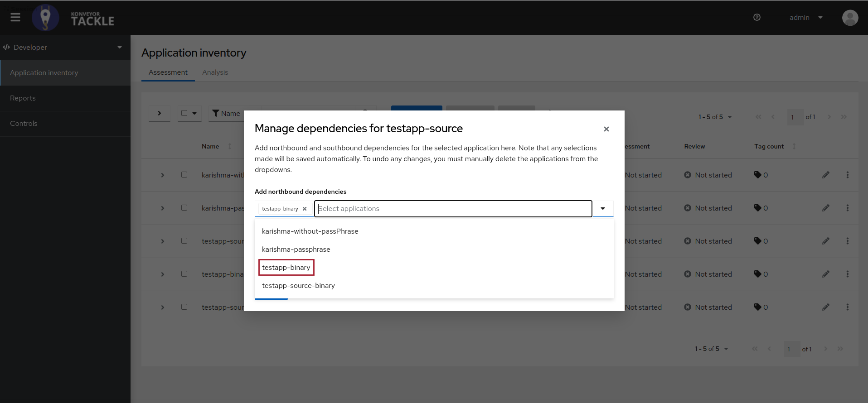
Task: Toggle the bulk select checkbox in toolbar
Action: pyautogui.click(x=184, y=113)
